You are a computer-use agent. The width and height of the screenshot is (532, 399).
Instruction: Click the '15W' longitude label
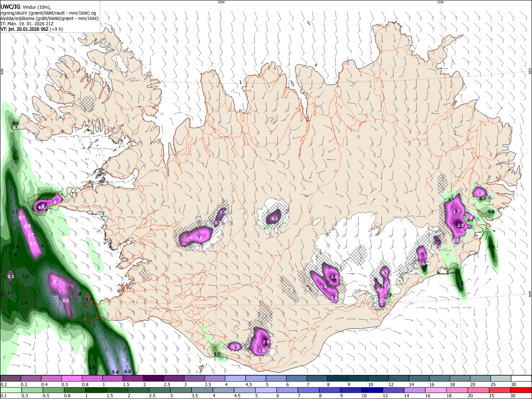(440, 2)
